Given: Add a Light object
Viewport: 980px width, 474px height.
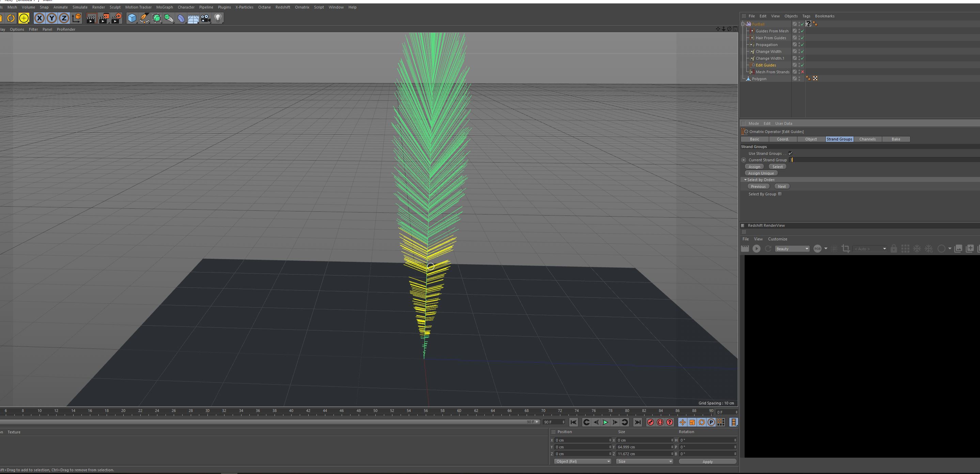Looking at the screenshot, I should 218,18.
